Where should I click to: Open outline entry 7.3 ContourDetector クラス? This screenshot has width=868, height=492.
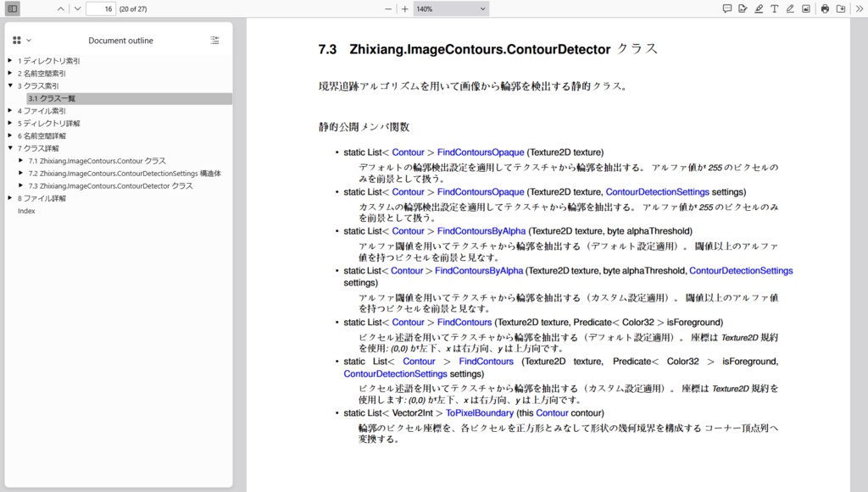pyautogui.click(x=111, y=186)
